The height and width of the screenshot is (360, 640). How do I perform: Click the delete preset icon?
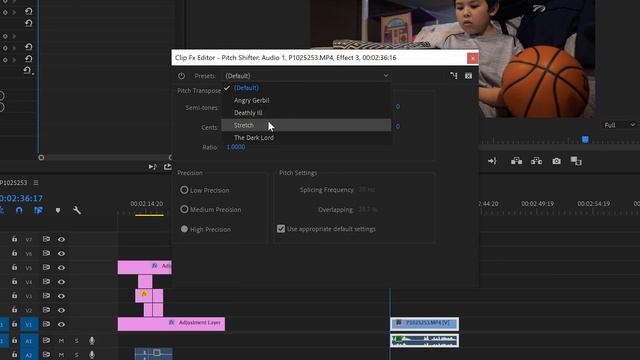[468, 76]
